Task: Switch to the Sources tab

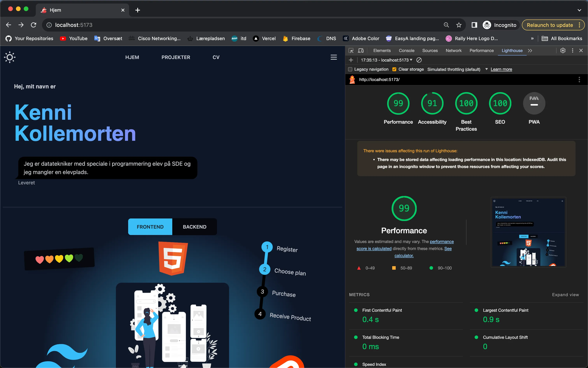Action: click(x=430, y=50)
